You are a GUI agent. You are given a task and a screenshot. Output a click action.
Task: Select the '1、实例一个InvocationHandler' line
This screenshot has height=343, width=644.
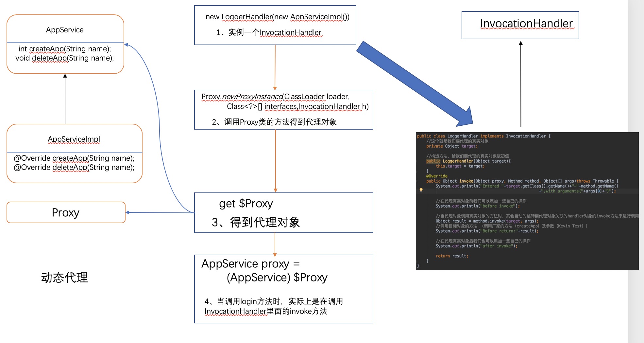point(269,32)
